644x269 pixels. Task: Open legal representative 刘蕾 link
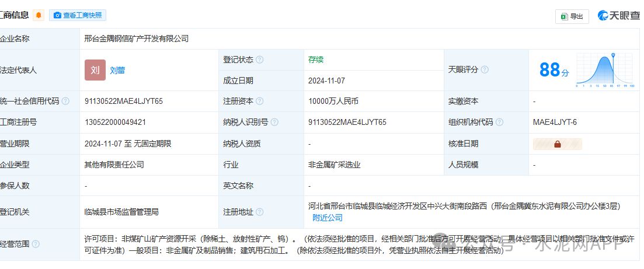[x=117, y=70]
